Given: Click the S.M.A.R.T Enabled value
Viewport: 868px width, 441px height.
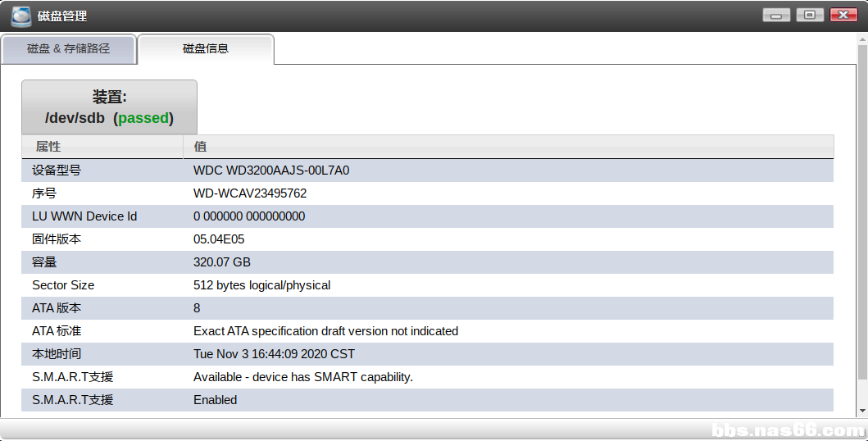Looking at the screenshot, I should [215, 400].
